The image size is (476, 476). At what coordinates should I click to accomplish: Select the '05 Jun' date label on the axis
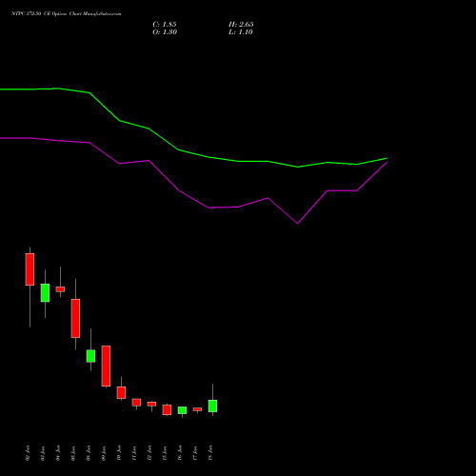click(73, 453)
